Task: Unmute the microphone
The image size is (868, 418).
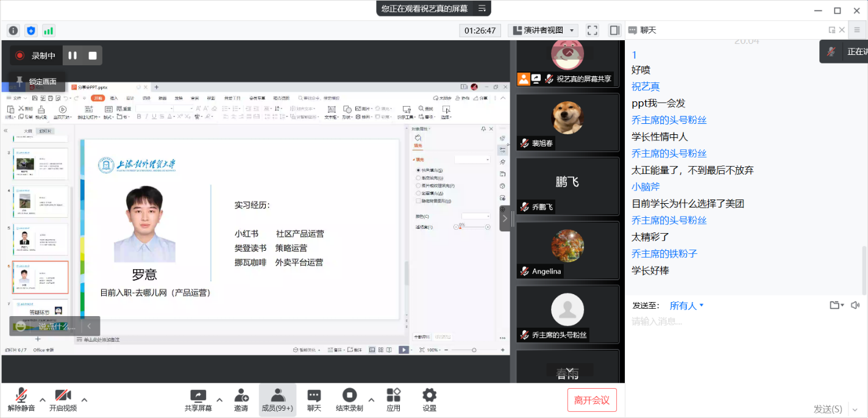Action: coord(21,400)
